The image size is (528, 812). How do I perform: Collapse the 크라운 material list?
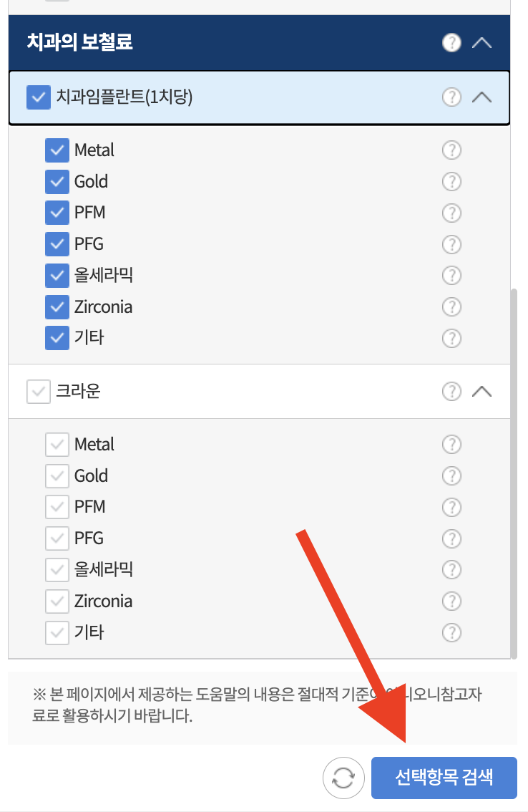pyautogui.click(x=482, y=391)
